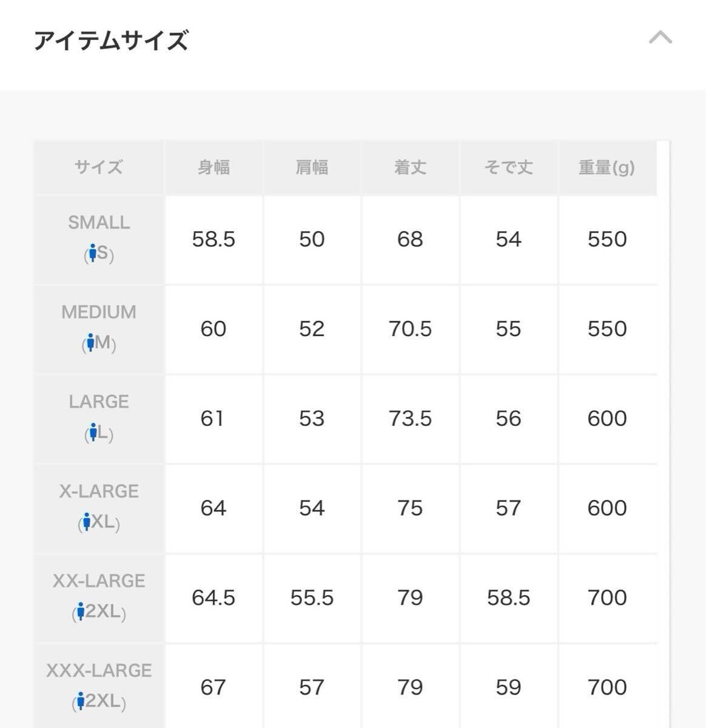706x728 pixels.
Task: Click the 55.5 shoulder width cell
Action: click(312, 598)
